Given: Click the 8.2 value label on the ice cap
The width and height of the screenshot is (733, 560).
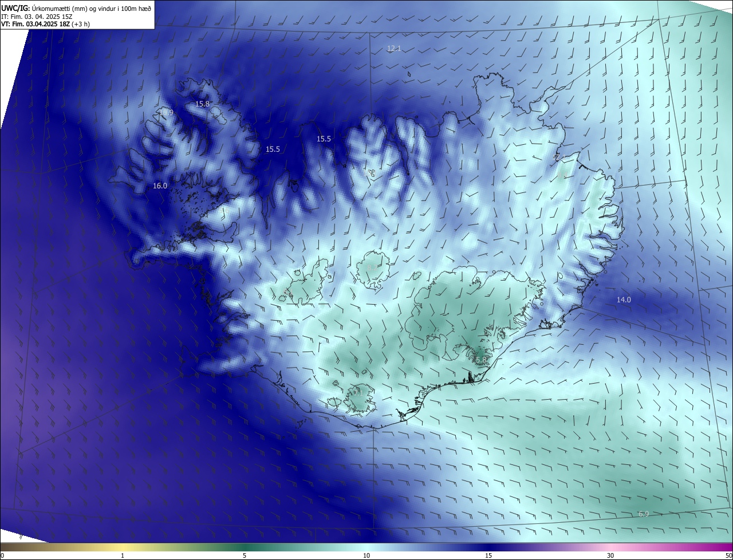Looking at the screenshot, I should point(372,267).
